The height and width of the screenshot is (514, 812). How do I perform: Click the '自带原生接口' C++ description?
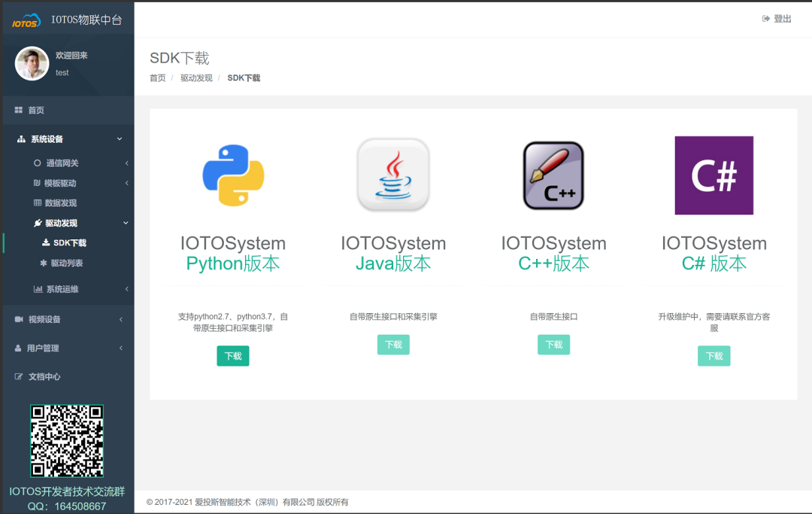553,317
